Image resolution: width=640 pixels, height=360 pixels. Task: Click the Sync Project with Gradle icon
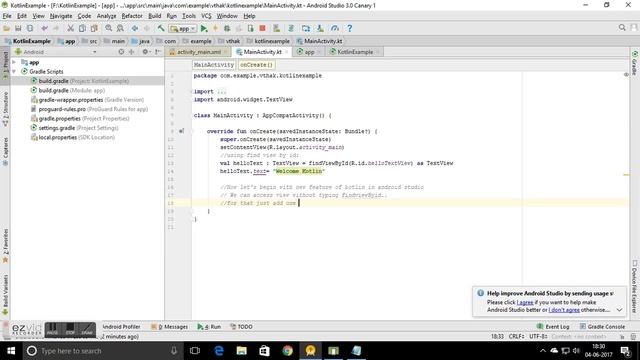291,28
